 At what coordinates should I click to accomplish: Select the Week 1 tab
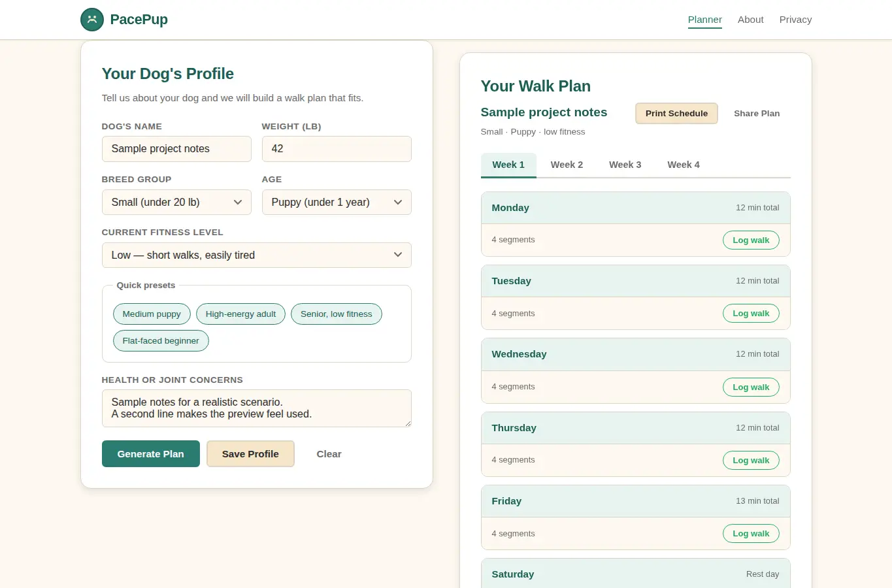pyautogui.click(x=508, y=165)
